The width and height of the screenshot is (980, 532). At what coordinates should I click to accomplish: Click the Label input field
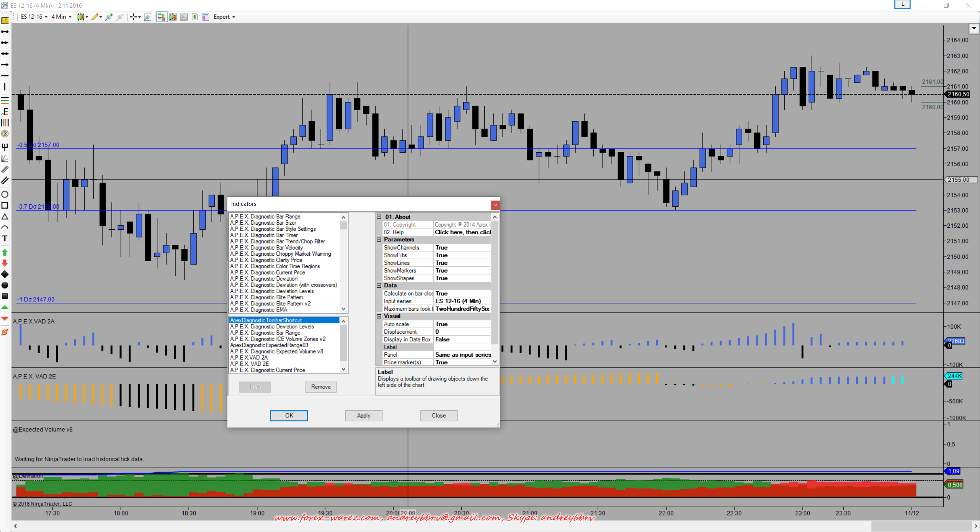click(462, 347)
